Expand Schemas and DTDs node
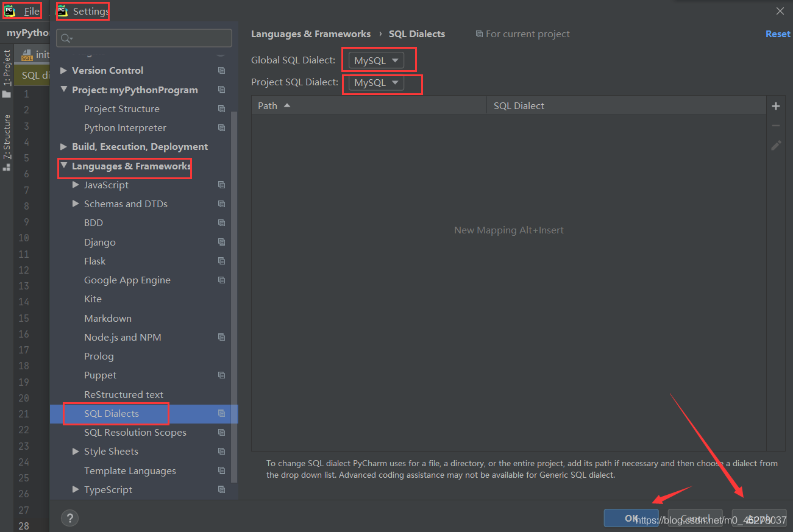 (76, 204)
